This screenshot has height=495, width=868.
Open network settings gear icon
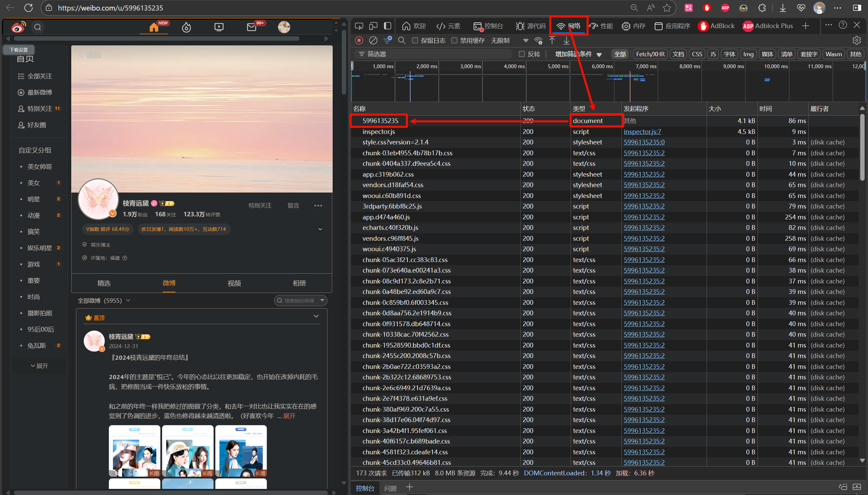click(x=856, y=40)
